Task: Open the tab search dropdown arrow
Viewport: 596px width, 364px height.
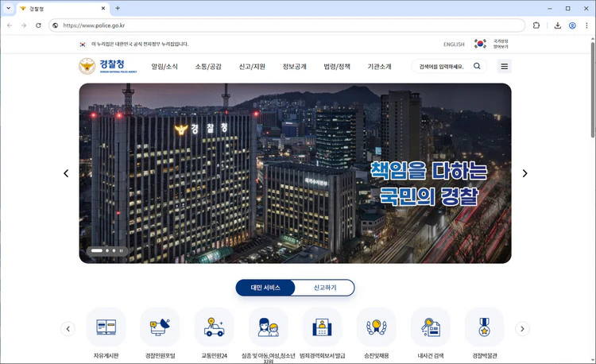Action: 9,8
